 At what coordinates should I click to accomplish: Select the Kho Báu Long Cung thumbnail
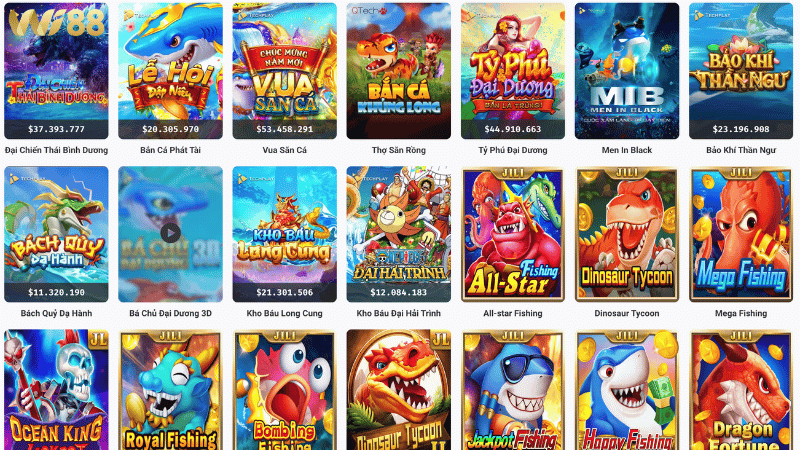pyautogui.click(x=285, y=234)
